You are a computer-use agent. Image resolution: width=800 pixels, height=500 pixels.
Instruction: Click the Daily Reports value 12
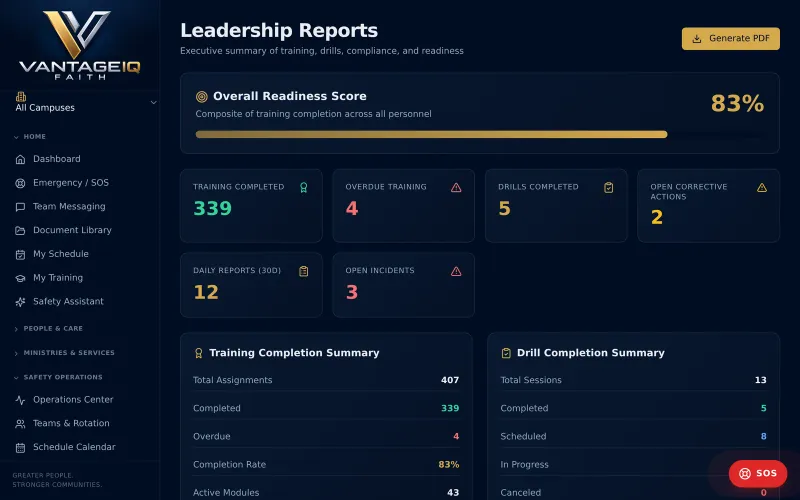(206, 292)
